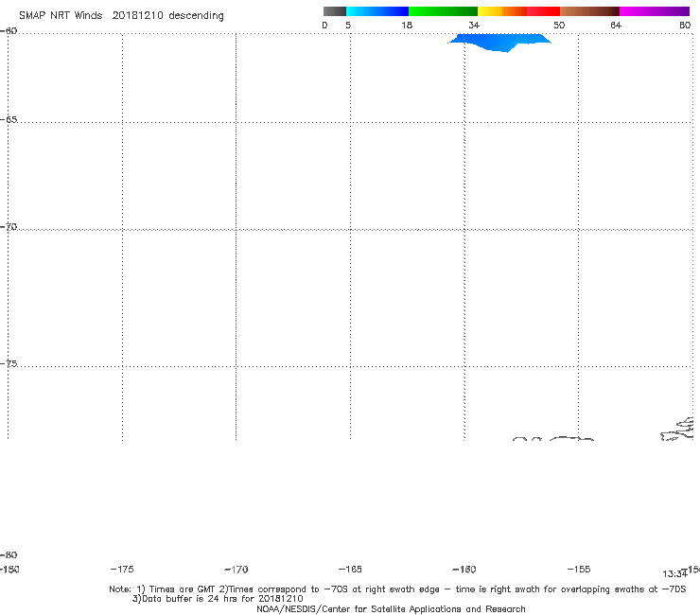
Task: Click the color bar label '18'
Action: 407,26
